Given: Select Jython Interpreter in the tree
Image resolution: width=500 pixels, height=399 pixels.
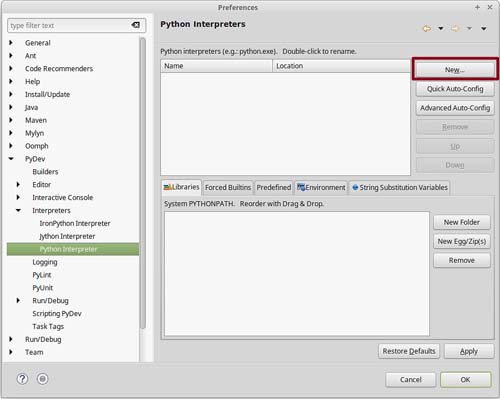Looking at the screenshot, I should click(x=67, y=236).
